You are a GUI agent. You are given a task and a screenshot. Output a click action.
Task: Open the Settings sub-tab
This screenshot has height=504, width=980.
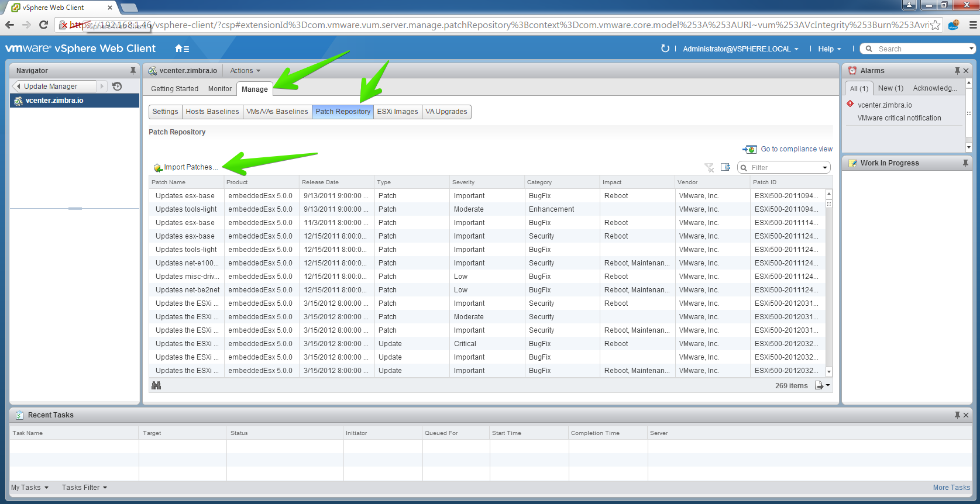pyautogui.click(x=165, y=112)
